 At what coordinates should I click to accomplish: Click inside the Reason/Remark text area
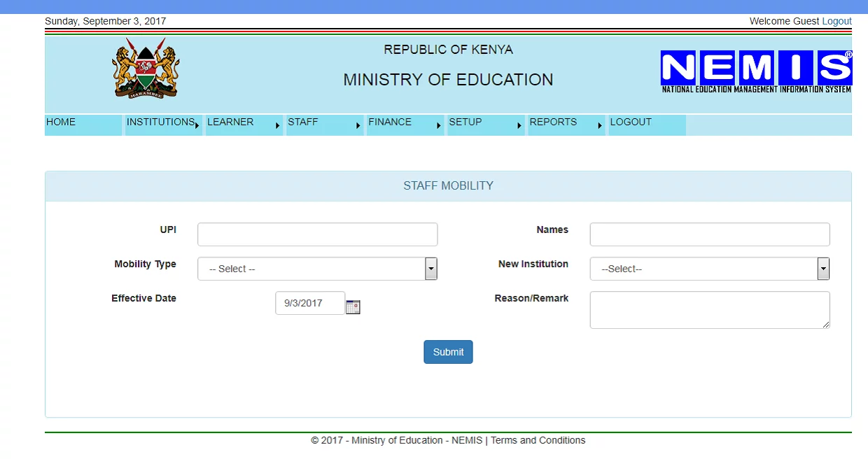[709, 309]
